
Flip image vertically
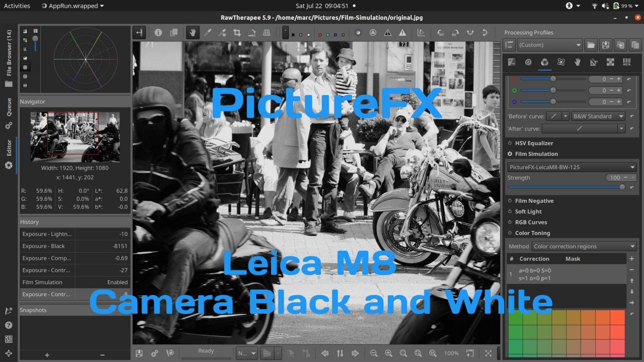coord(484,33)
